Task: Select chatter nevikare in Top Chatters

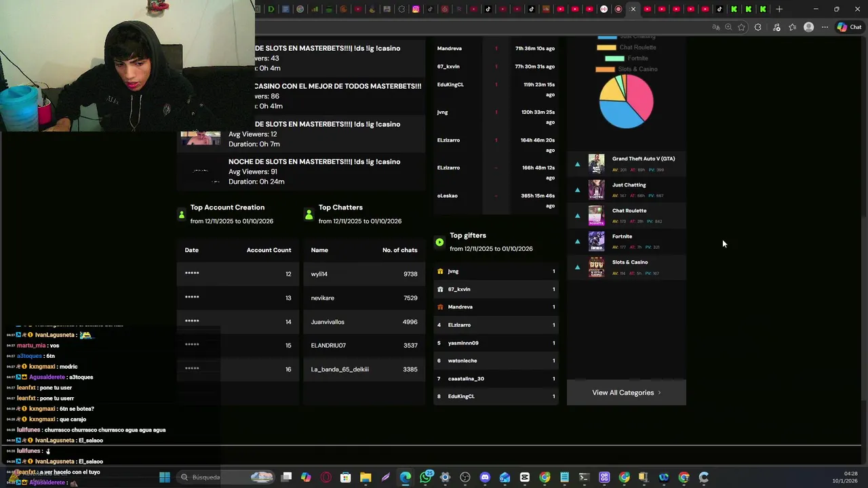Action: [x=364, y=298]
